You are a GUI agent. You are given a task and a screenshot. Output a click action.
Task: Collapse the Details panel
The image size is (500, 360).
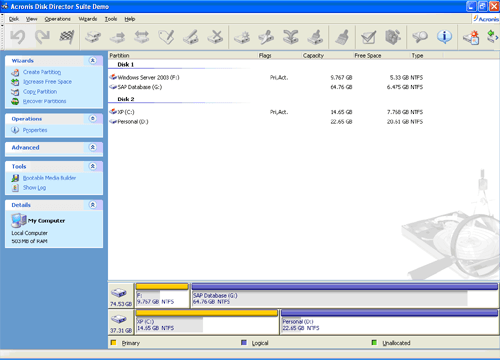[x=93, y=205]
